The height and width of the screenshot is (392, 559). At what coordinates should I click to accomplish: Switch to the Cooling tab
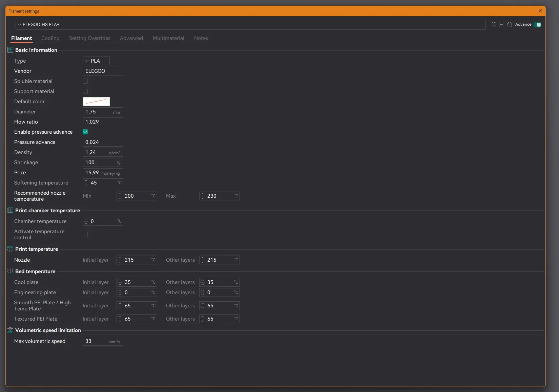(50, 38)
